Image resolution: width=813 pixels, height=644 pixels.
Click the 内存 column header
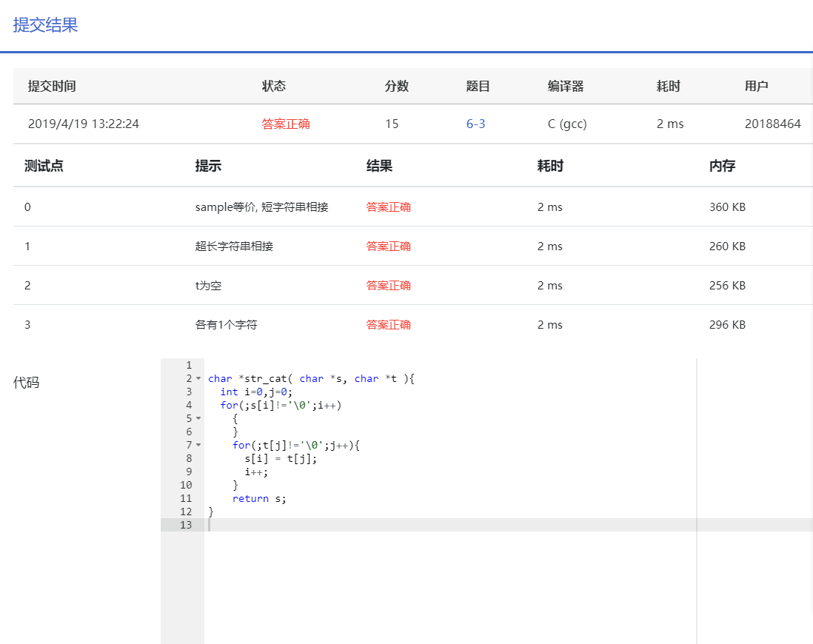[x=722, y=166]
